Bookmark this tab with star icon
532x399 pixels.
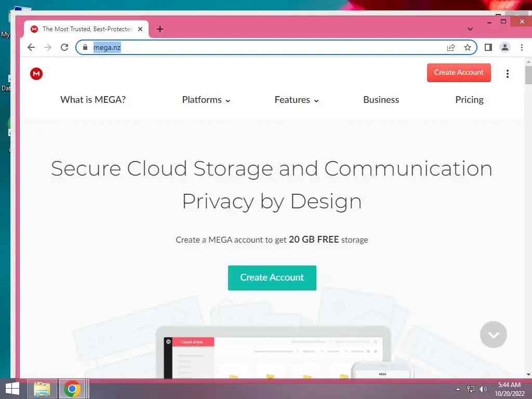tap(468, 47)
